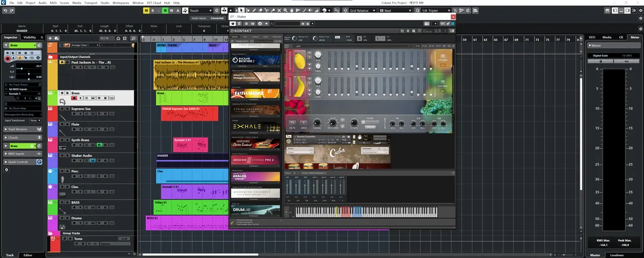Screen dimensions: 644x258
Task: Click the Find Tracks search icon
Action: [133, 38]
